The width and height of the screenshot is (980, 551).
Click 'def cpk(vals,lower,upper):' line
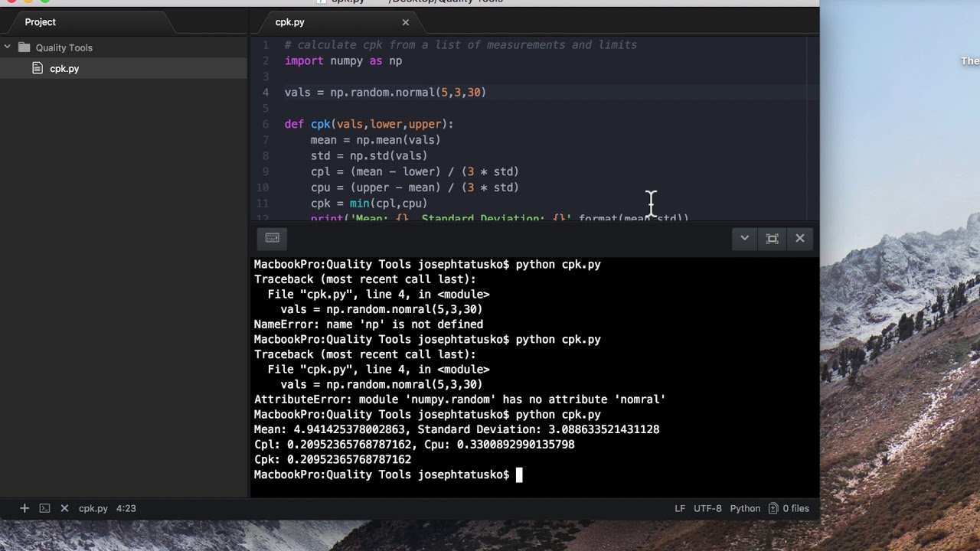369,124
